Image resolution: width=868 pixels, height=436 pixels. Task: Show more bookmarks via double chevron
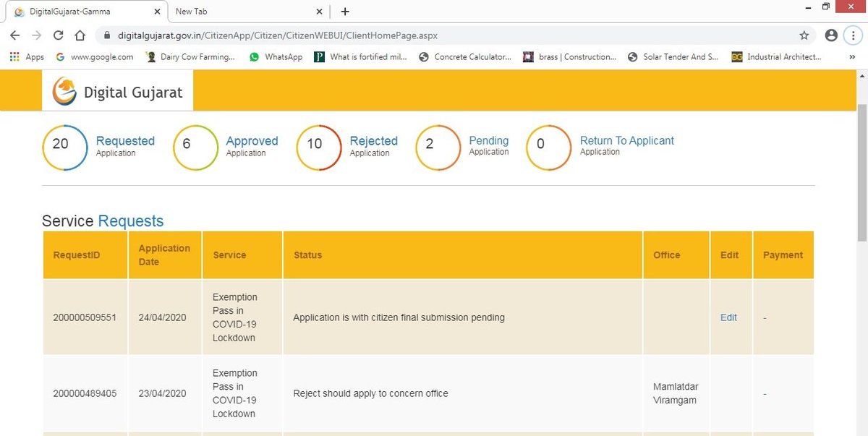point(852,56)
